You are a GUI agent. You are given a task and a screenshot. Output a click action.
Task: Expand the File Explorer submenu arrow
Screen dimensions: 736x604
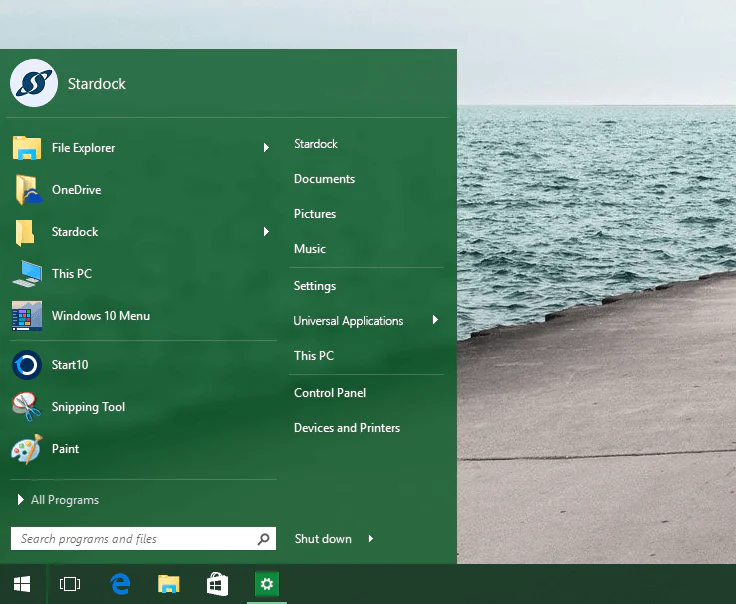click(x=266, y=148)
